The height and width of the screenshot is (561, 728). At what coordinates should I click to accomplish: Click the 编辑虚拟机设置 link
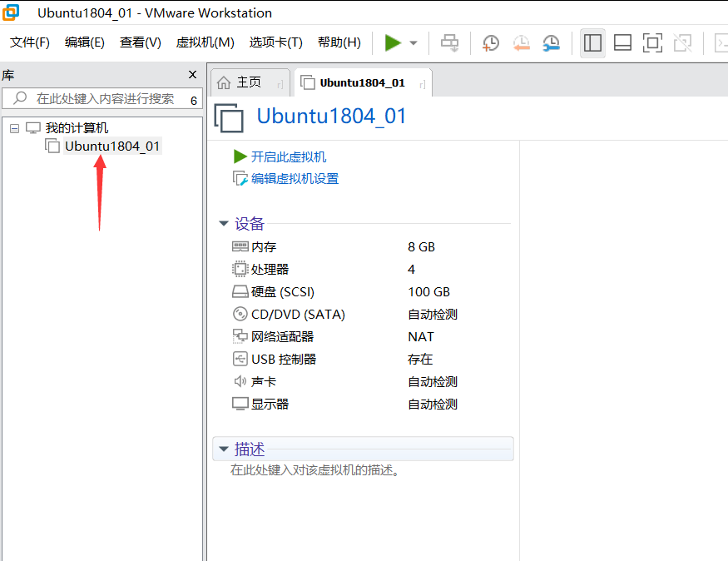pos(295,179)
